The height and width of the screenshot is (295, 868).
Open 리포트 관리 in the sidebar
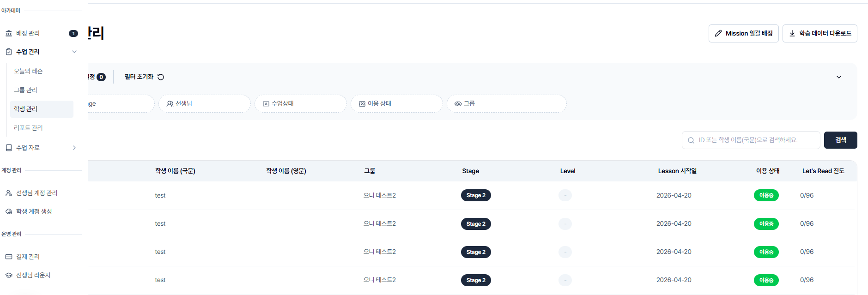pos(28,128)
